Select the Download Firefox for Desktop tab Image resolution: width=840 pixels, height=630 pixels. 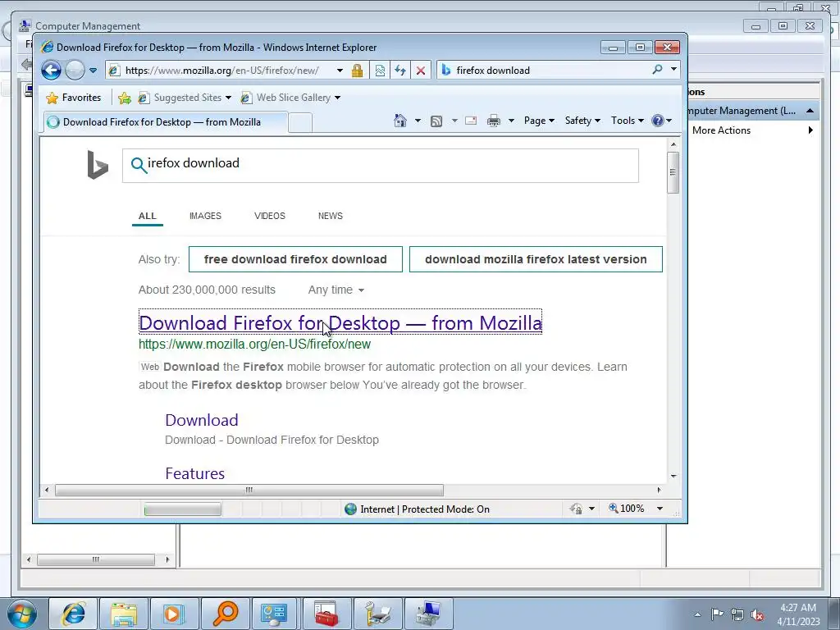[x=166, y=122]
